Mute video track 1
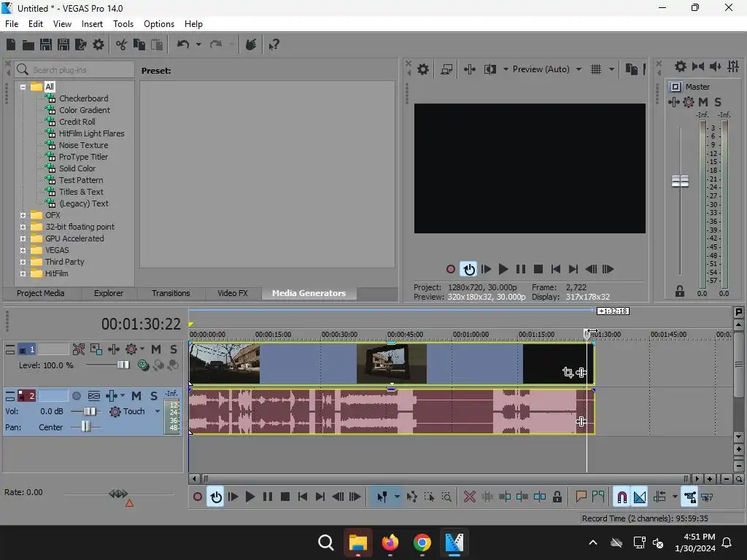 156,349
